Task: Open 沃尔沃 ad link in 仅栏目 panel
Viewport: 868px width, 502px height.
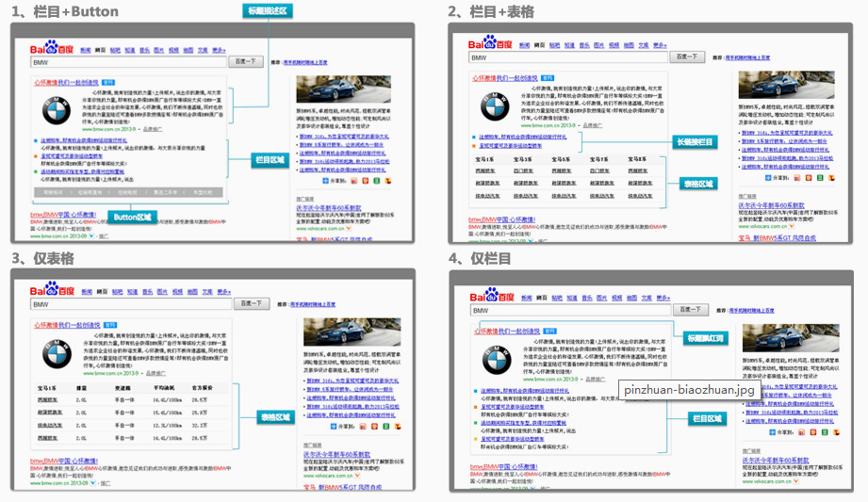Action: point(776,460)
